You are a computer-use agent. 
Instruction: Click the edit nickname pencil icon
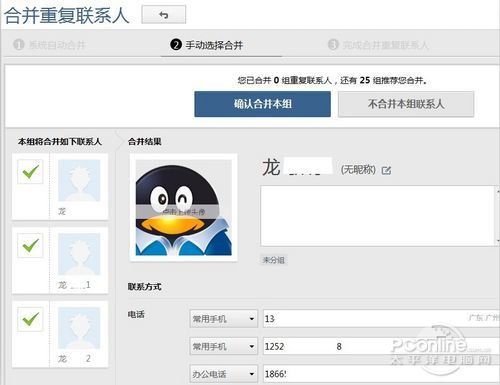coord(386,171)
